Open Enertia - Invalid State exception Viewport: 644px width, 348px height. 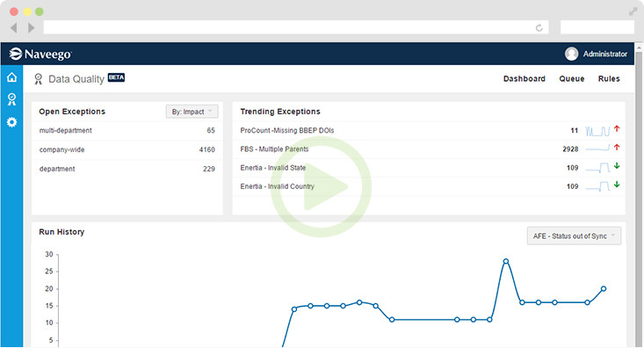pos(272,168)
